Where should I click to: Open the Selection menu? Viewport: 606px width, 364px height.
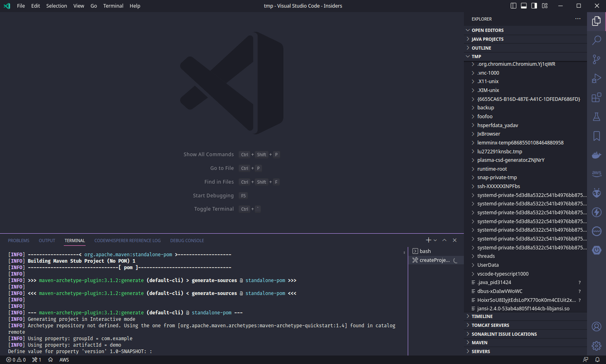pyautogui.click(x=57, y=6)
